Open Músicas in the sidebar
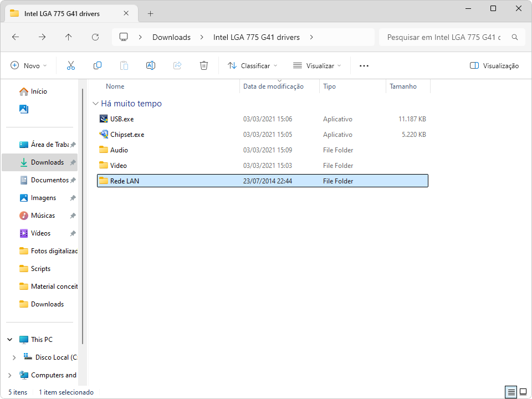Screen dimensions: 532x399 click(x=40, y=216)
